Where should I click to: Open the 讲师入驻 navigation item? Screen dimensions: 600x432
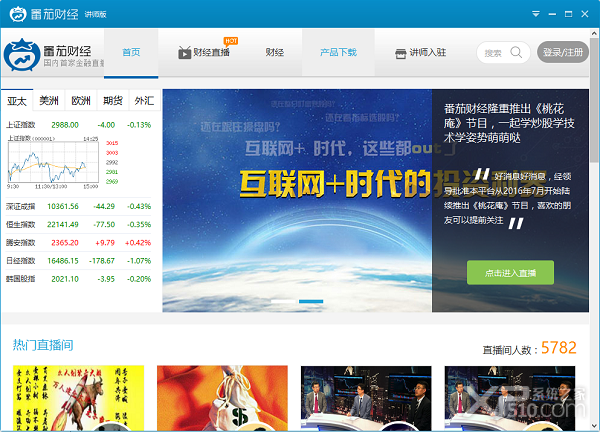[421, 52]
